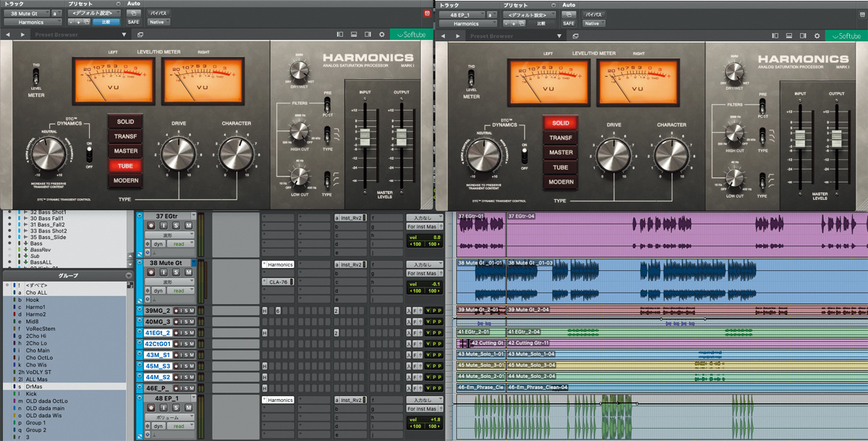Click the SAFE button in the left plugin header

133,22
